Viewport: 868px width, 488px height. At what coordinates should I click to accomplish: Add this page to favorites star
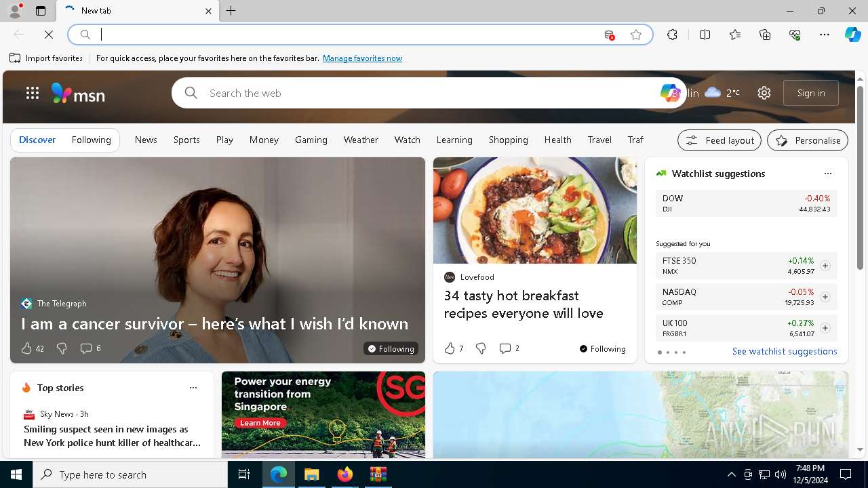click(x=636, y=35)
